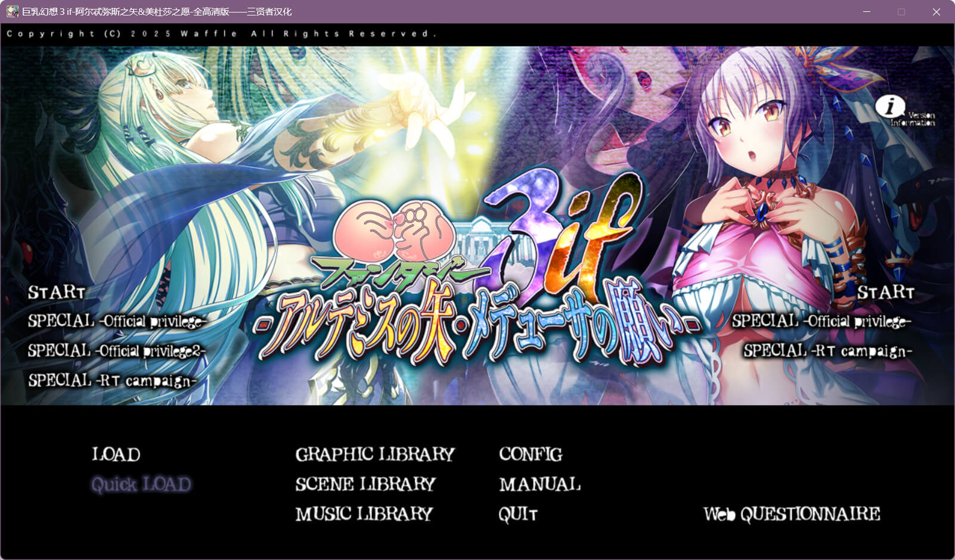Open the MUSIC LIBRARY
The image size is (955, 560).
click(x=364, y=514)
